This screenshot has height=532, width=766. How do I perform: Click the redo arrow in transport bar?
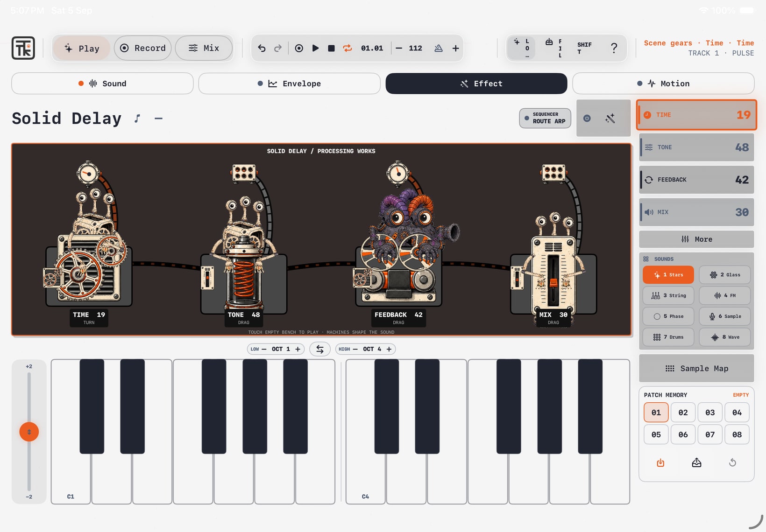(x=278, y=48)
